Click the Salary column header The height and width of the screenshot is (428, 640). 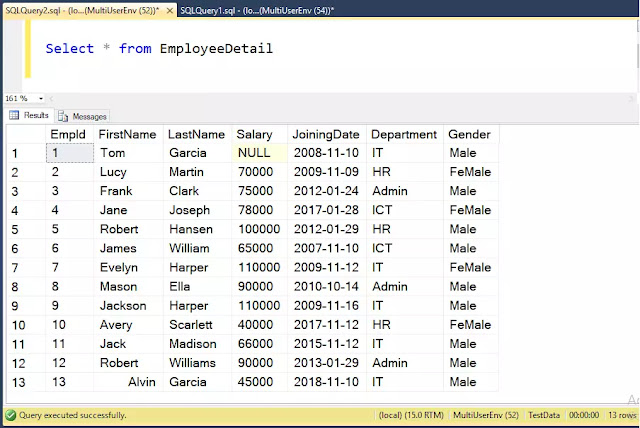(260, 134)
